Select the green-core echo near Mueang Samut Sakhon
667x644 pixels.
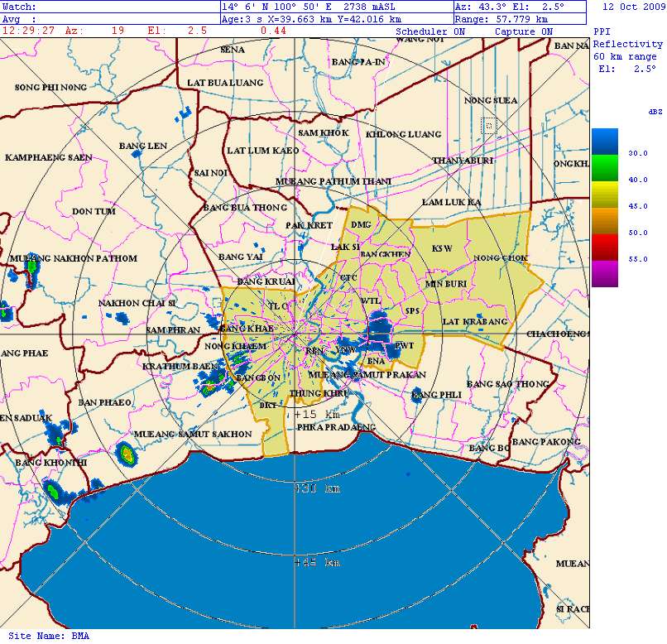[126, 454]
